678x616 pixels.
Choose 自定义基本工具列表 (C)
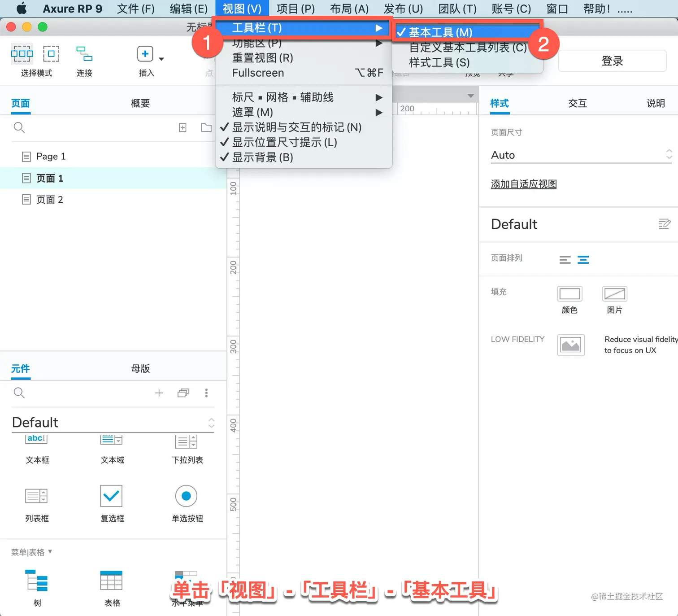point(467,48)
